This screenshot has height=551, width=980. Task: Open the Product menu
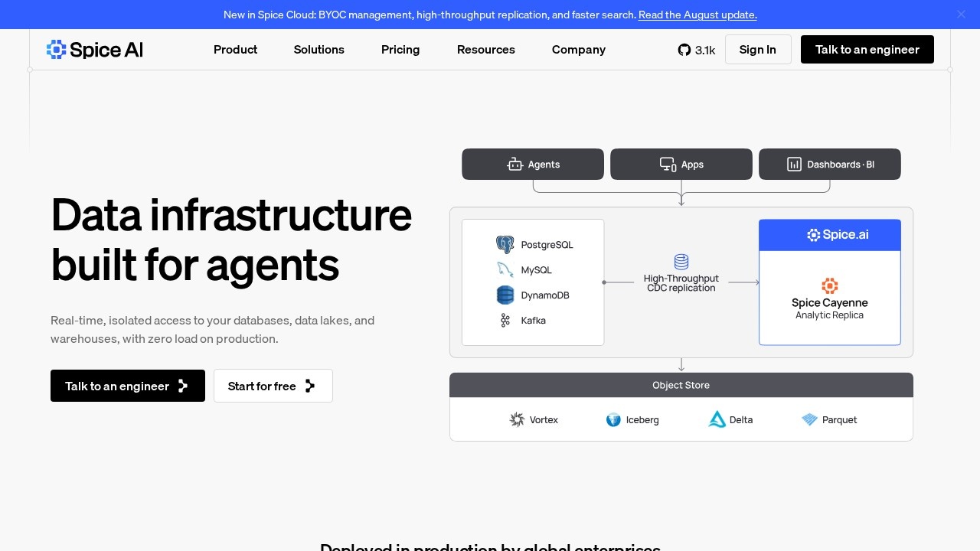pyautogui.click(x=235, y=50)
